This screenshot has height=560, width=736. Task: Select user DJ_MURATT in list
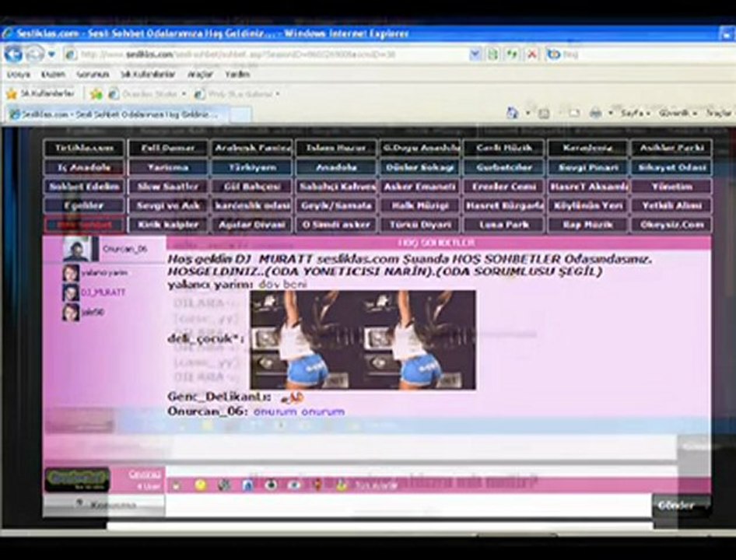tap(103, 292)
